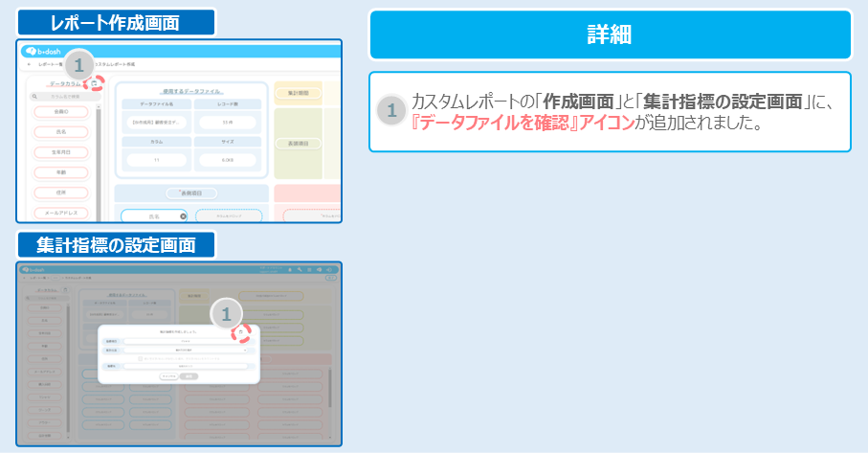Image resolution: width=868 pixels, height=453 pixels.
Task: Select the メールアドレス column chip
Action: (61, 213)
